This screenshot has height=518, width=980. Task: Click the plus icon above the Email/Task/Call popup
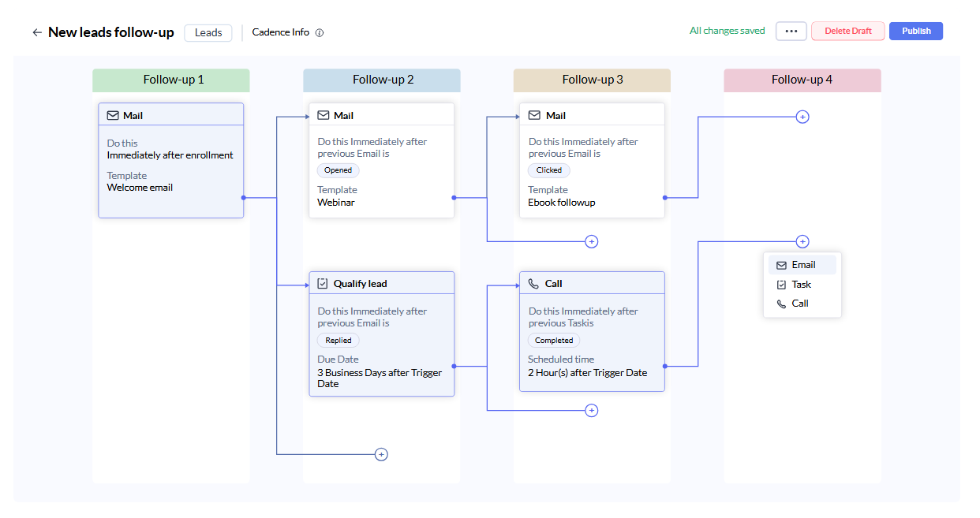click(x=802, y=241)
